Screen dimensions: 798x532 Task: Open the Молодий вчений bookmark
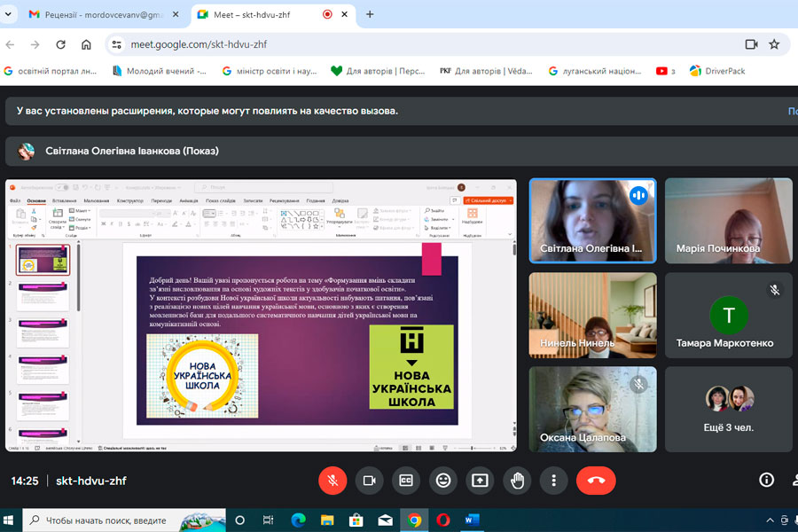pyautogui.click(x=160, y=71)
